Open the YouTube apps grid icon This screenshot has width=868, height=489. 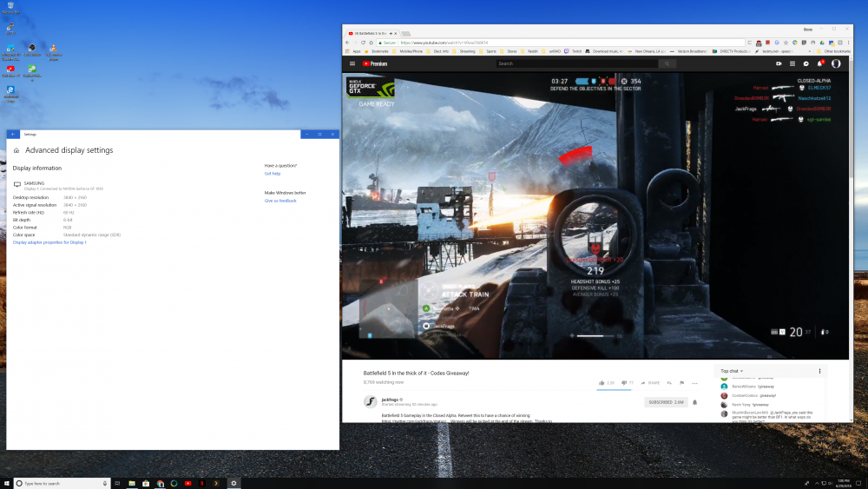click(x=792, y=63)
